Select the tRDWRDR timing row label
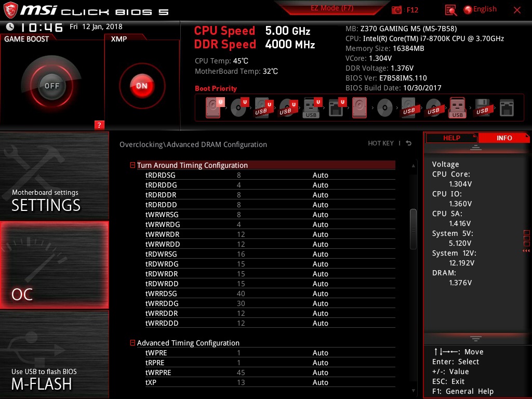The image size is (532, 399). pos(162,273)
